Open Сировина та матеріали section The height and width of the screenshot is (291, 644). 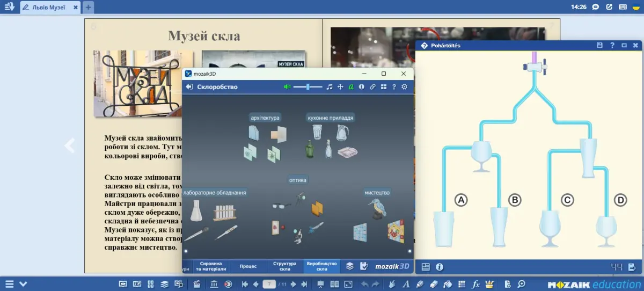pos(213,266)
